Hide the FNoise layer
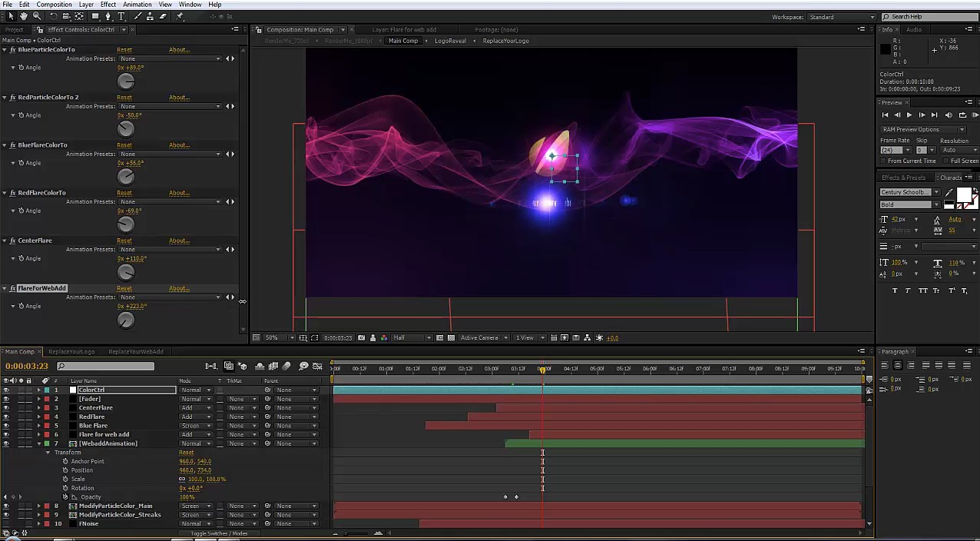This screenshot has width=980, height=541. [x=6, y=524]
